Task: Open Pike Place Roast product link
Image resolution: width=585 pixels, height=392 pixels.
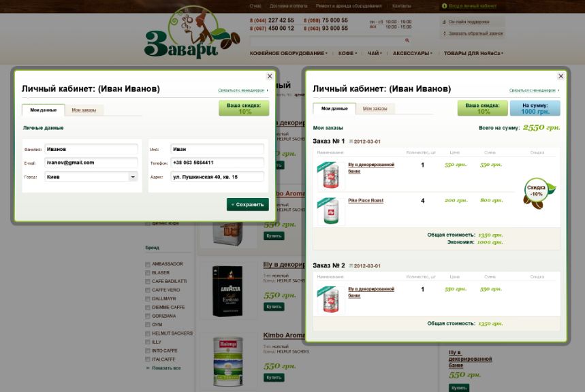Action: click(366, 201)
